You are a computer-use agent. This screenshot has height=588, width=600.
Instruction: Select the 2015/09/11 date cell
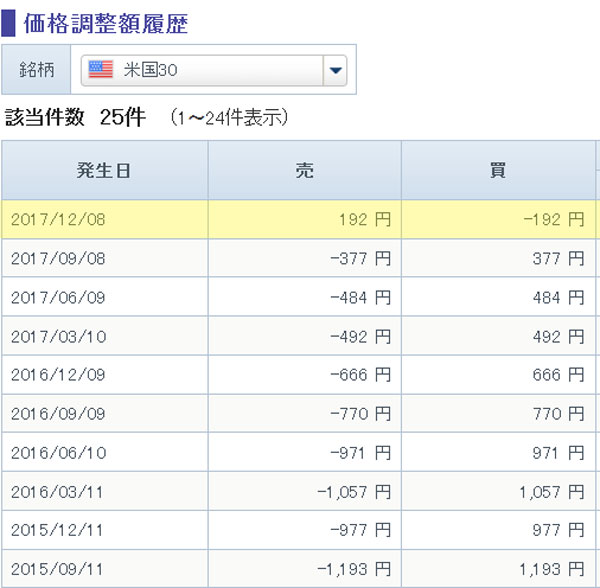58,569
